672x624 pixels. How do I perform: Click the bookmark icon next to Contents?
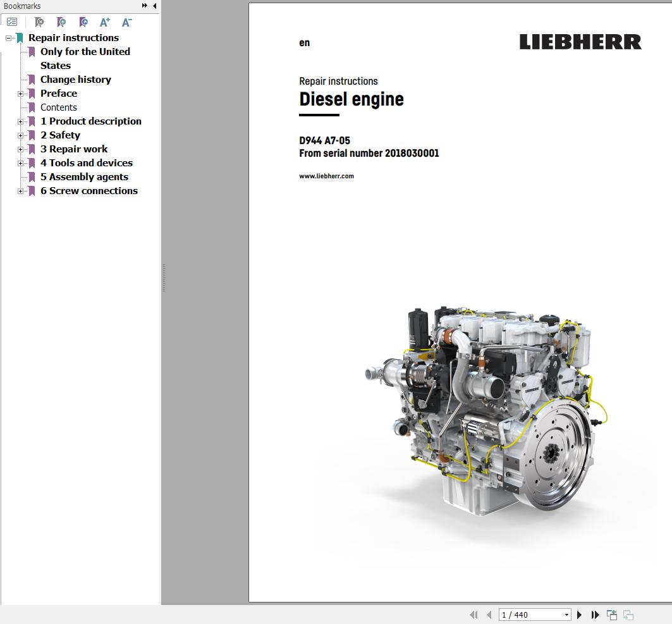pyautogui.click(x=32, y=107)
